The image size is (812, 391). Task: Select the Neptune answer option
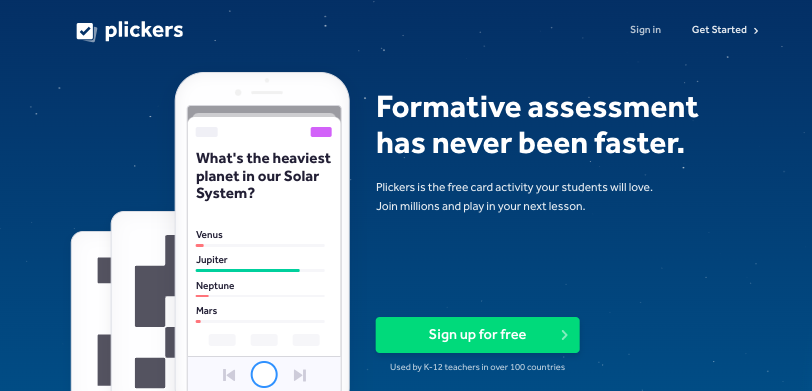point(260,289)
